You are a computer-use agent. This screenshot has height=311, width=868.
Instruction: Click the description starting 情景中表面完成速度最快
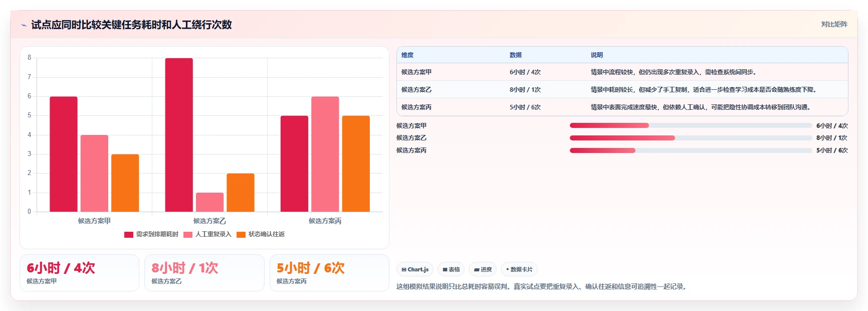[701, 107]
